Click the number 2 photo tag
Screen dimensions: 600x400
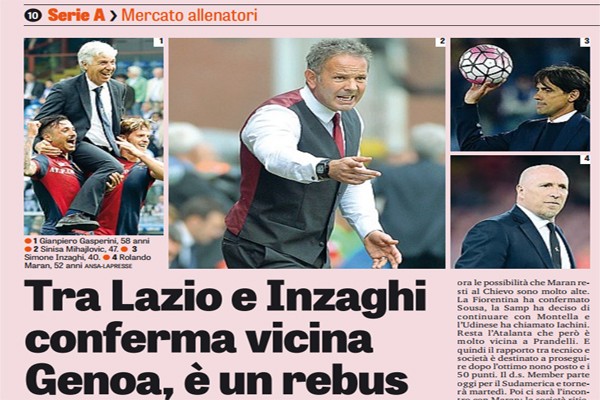click(441, 42)
